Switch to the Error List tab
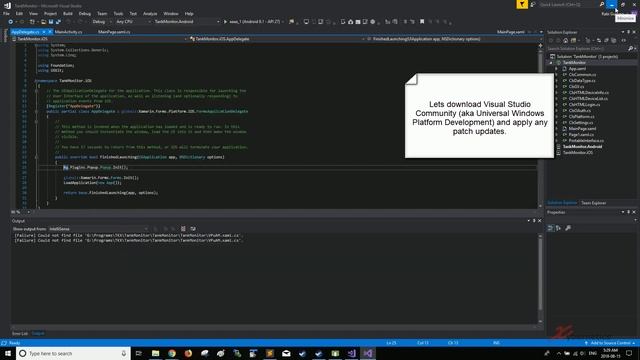The width and height of the screenshot is (640, 360). pos(20,333)
